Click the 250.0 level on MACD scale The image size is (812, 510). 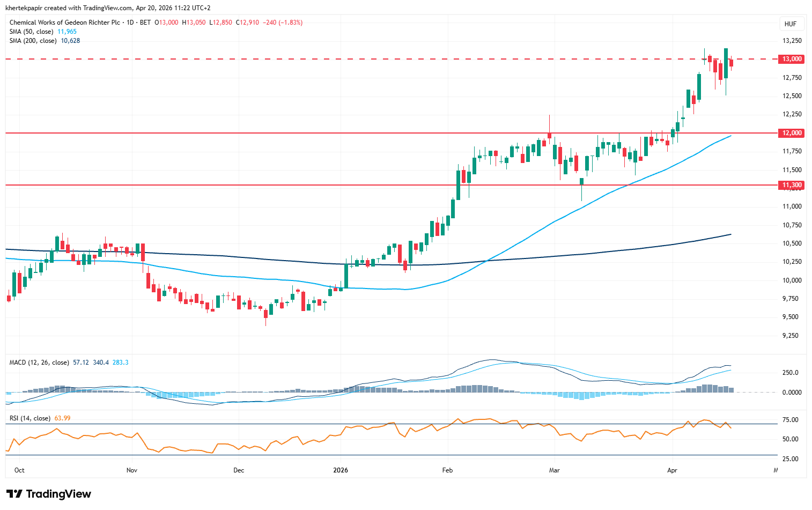(x=791, y=373)
